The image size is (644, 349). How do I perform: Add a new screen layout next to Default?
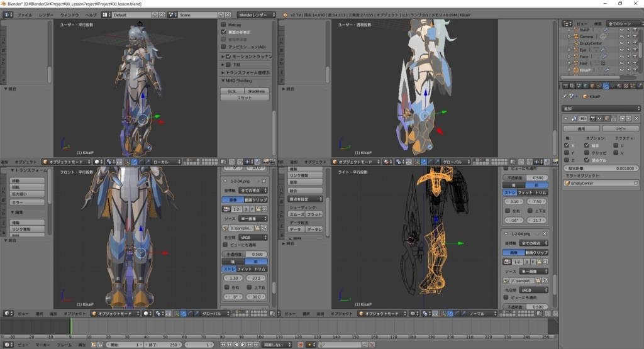(x=155, y=15)
